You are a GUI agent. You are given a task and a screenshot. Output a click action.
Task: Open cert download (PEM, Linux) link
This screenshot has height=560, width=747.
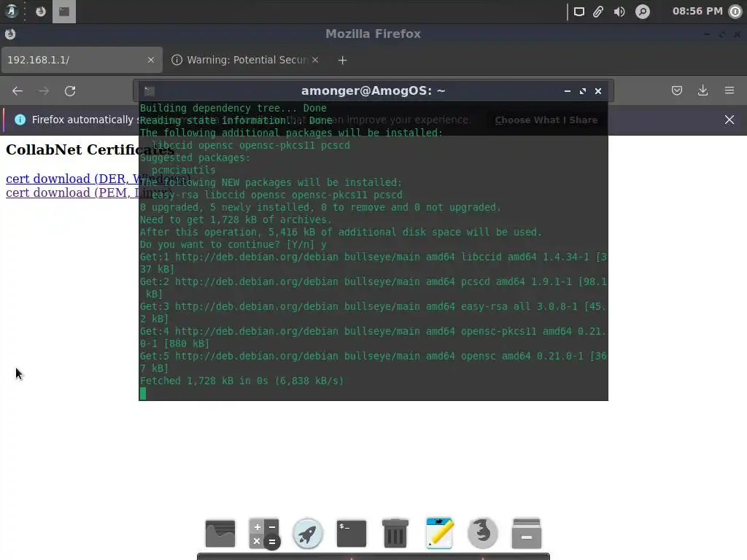click(88, 192)
